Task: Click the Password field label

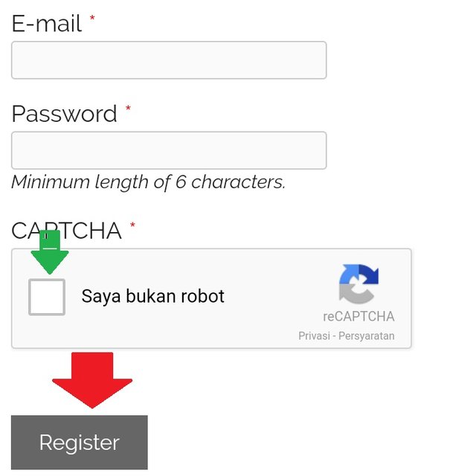Action: (65, 114)
